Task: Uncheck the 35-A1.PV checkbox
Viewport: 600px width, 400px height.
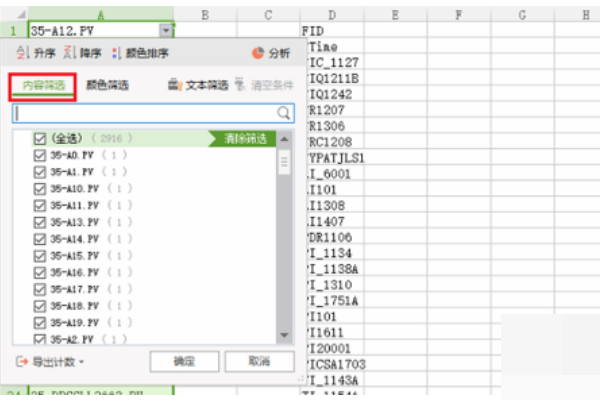Action: (40, 172)
